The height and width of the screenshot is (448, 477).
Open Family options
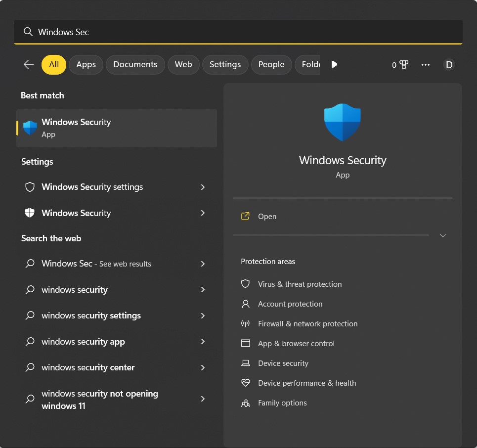(x=282, y=403)
